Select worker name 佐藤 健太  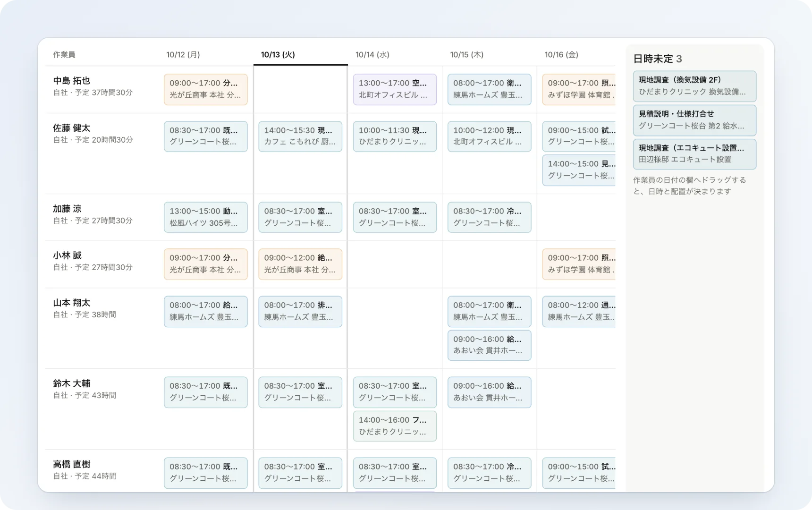pos(71,128)
